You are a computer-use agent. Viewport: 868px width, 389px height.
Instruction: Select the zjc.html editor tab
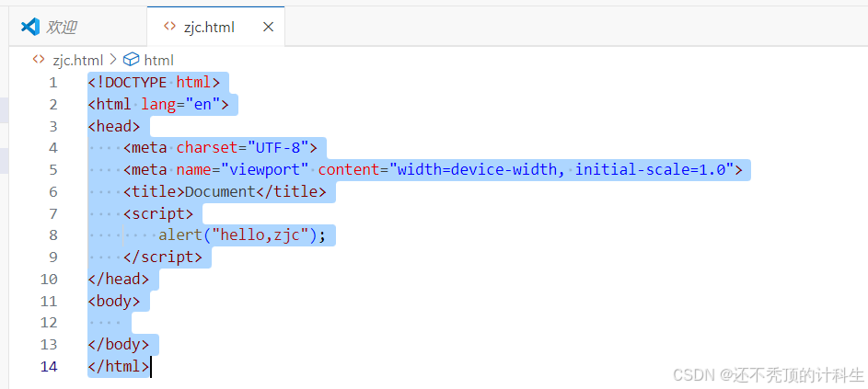pyautogui.click(x=216, y=27)
